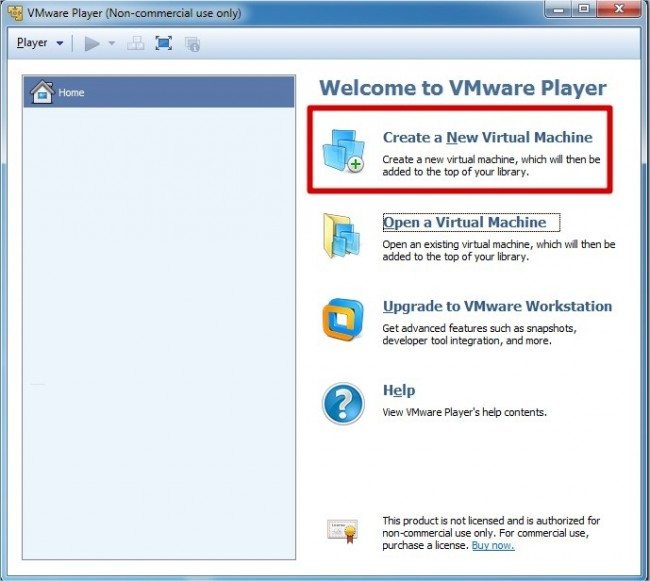
Task: Open the Help link
Action: [399, 390]
